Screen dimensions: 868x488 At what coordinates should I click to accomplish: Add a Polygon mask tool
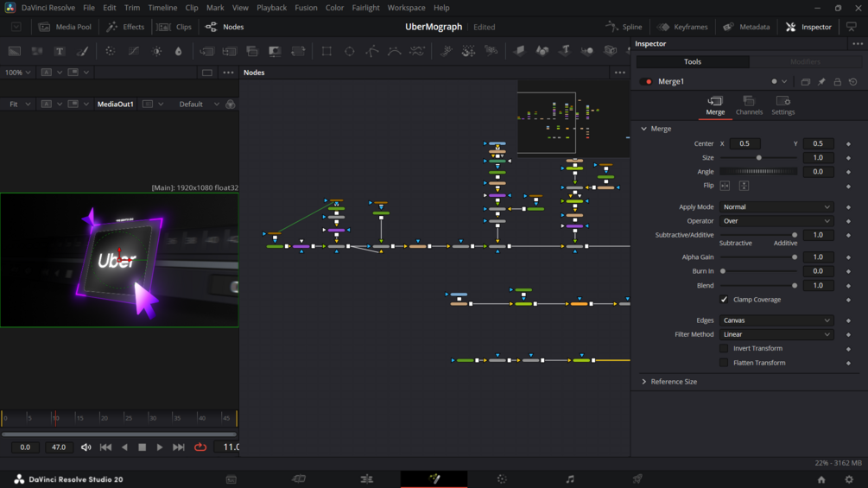pyautogui.click(x=372, y=51)
